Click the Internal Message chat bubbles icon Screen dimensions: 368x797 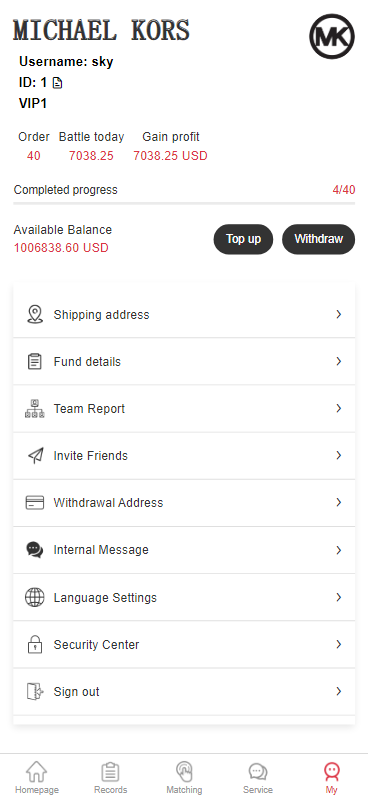click(x=35, y=550)
